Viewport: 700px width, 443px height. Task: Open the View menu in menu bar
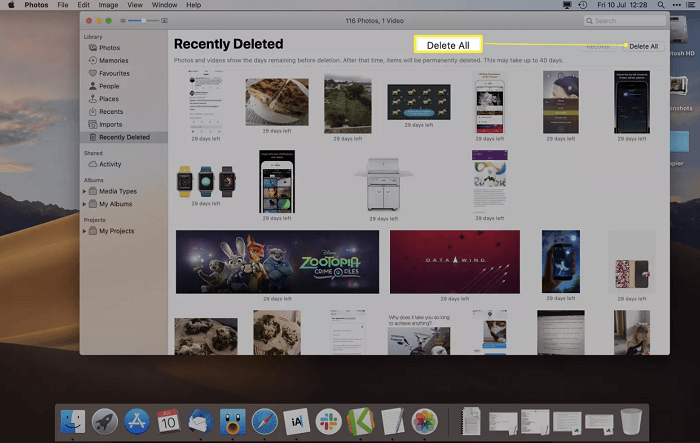point(135,5)
